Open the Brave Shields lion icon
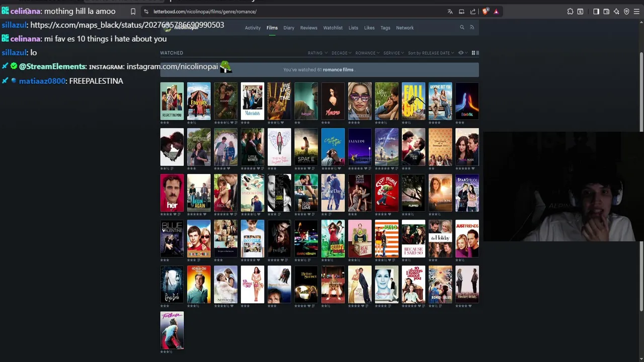Screen dimensions: 644x362 tap(485, 12)
